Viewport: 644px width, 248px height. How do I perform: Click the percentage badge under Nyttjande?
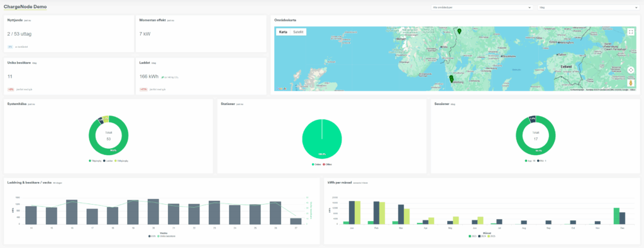tap(10, 46)
